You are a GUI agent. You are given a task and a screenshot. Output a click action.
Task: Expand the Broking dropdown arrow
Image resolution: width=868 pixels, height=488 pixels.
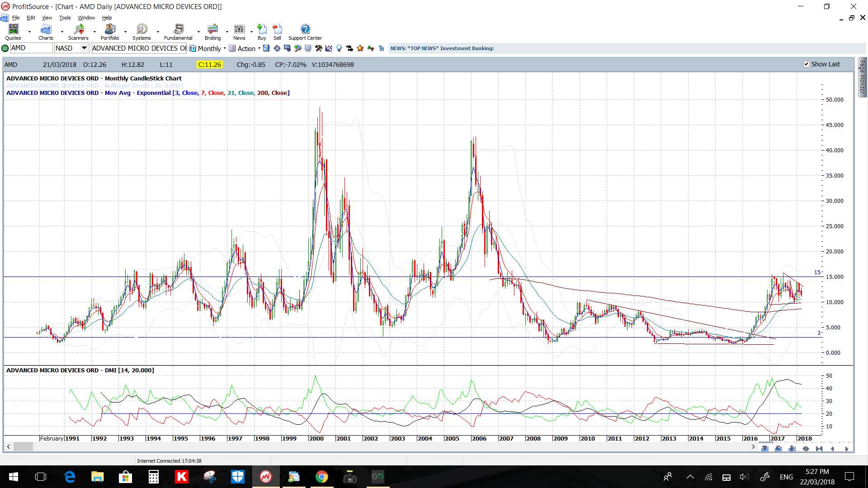(x=227, y=32)
